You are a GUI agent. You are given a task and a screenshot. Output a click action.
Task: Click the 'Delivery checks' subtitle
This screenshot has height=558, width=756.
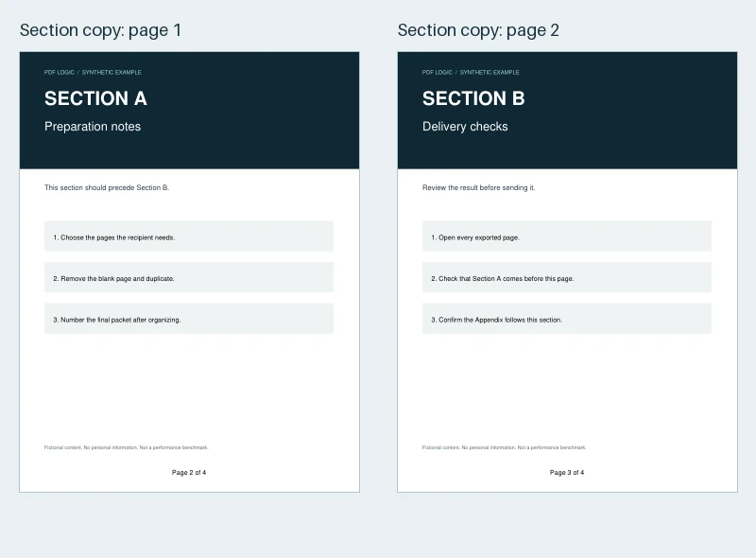[x=465, y=127]
